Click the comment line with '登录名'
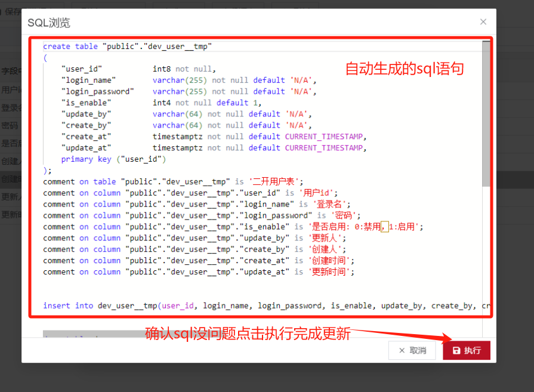 point(196,204)
